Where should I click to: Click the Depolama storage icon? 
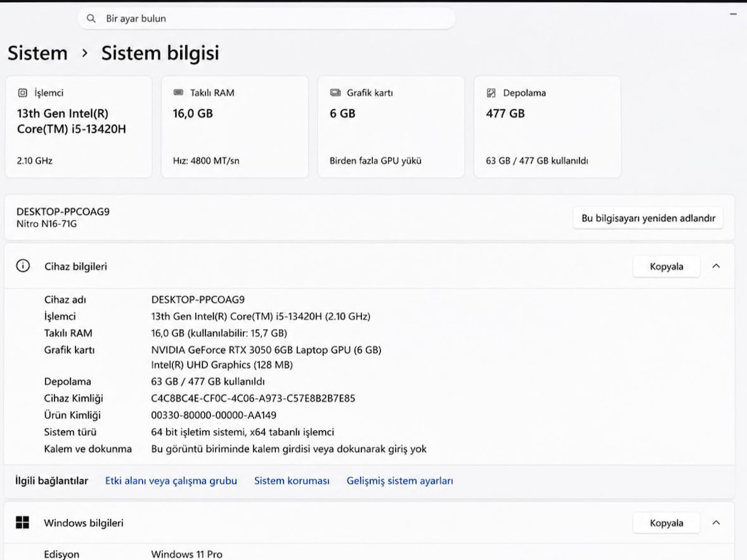click(491, 93)
